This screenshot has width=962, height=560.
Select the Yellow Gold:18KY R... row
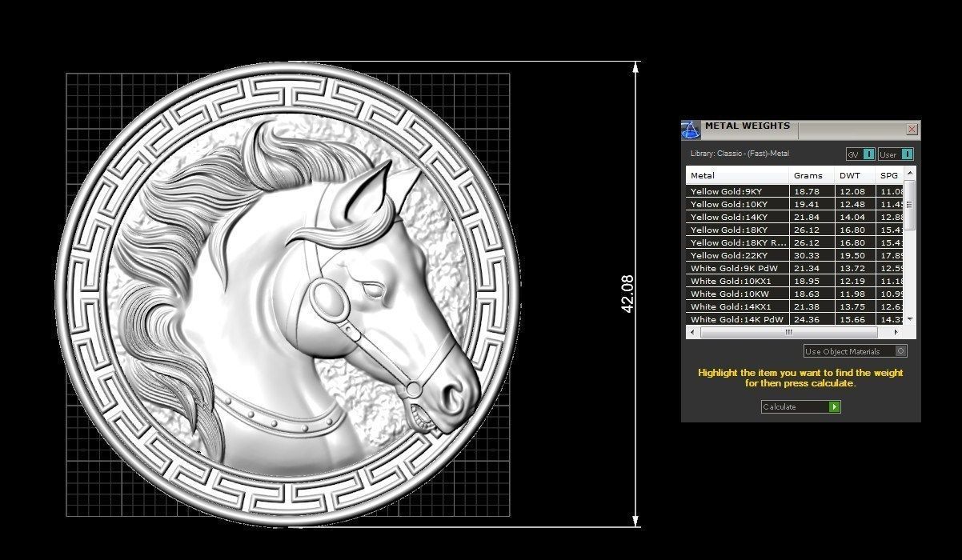pos(796,242)
